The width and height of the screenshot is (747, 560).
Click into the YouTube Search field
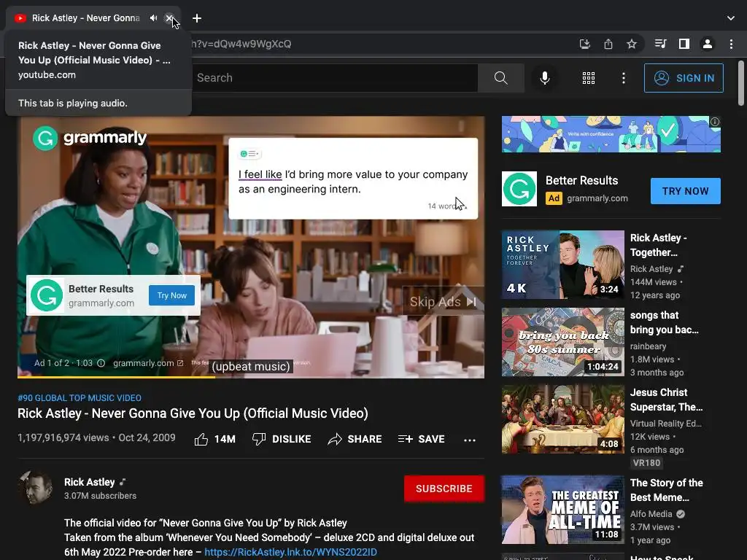pyautogui.click(x=333, y=77)
